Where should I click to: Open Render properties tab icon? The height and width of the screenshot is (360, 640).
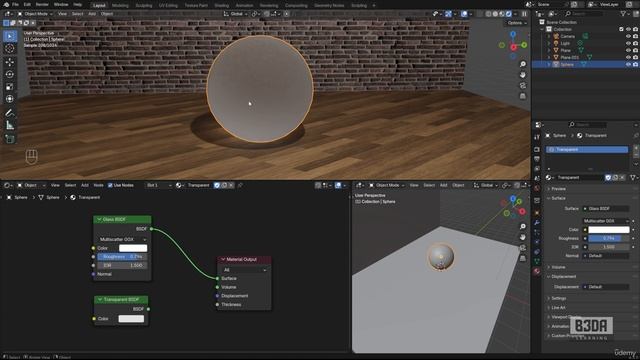[537, 149]
